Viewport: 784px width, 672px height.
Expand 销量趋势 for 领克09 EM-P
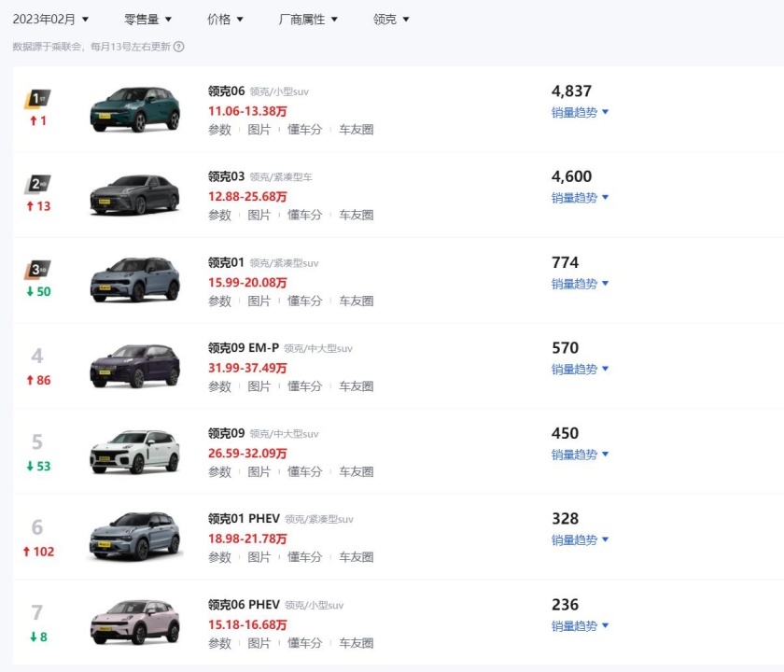[580, 369]
